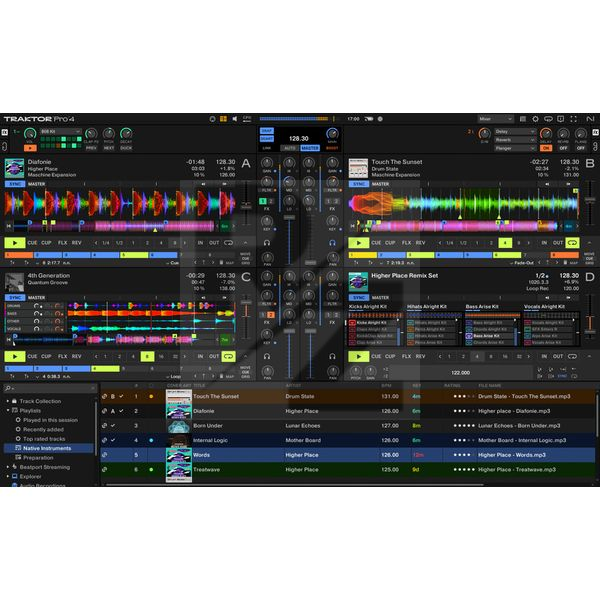Toggle SYNC on Remix Deck D
This screenshot has width=600, height=600.
359,298
